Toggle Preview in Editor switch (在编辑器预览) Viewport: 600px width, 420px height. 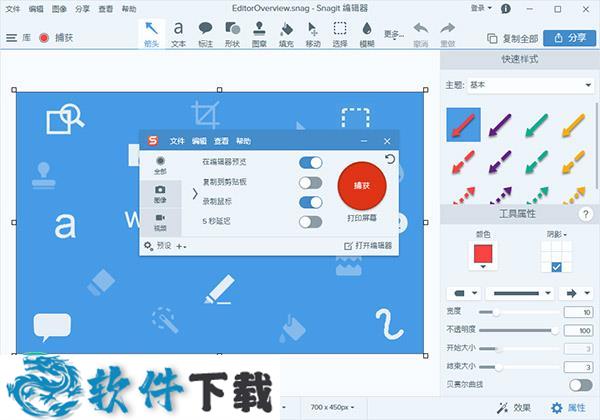310,163
